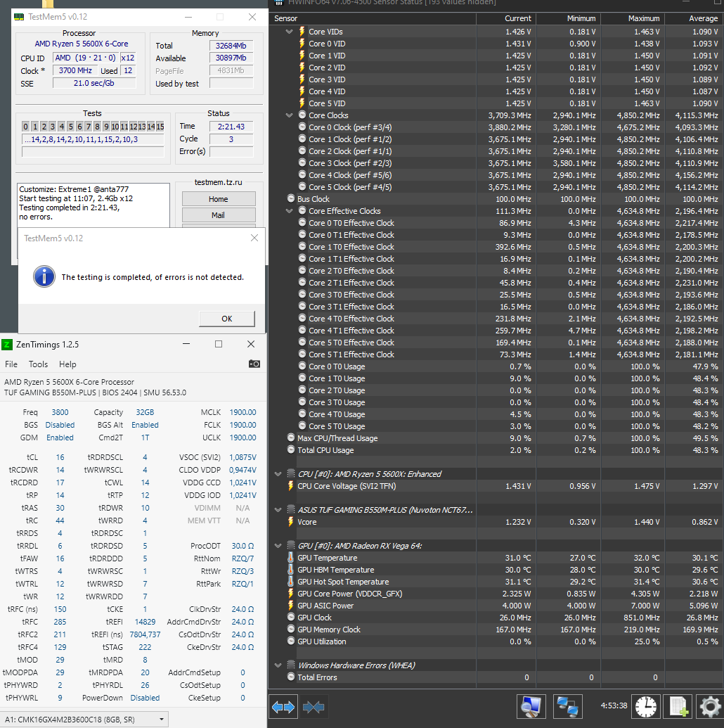Click the FCLK value 1900.00
Image resolution: width=724 pixels, height=728 pixels.
[x=243, y=425]
